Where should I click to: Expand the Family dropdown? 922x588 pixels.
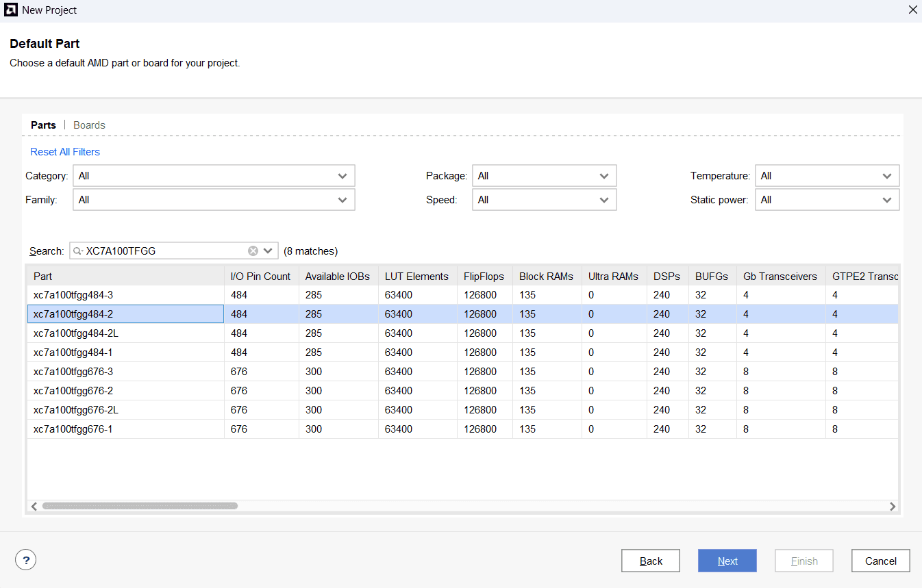pyautogui.click(x=214, y=200)
